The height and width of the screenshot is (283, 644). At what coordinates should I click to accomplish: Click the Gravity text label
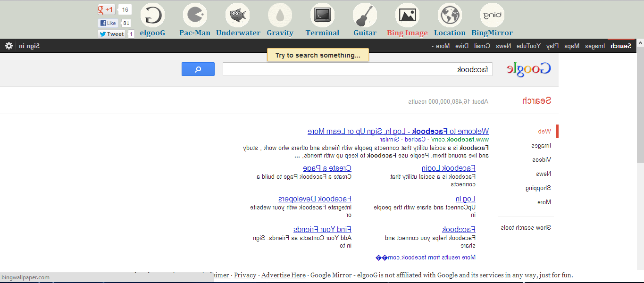click(280, 33)
